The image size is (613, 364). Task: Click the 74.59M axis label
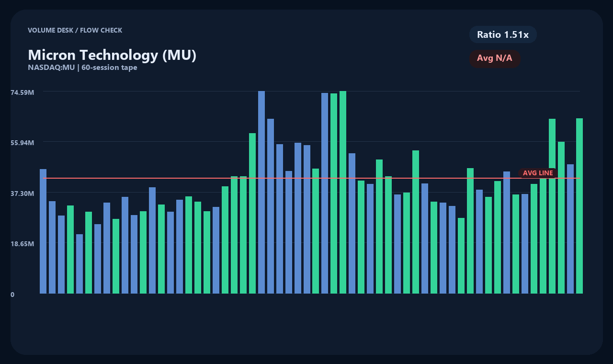[23, 92]
